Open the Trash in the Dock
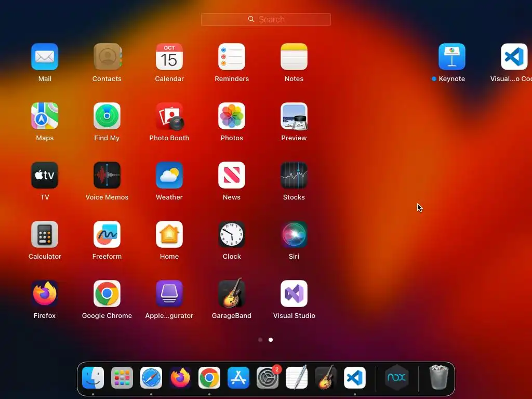This screenshot has width=532, height=399. click(x=439, y=377)
